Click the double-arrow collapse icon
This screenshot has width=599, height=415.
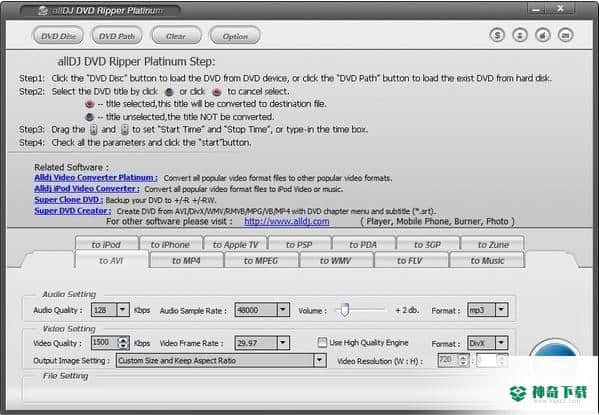(520, 36)
